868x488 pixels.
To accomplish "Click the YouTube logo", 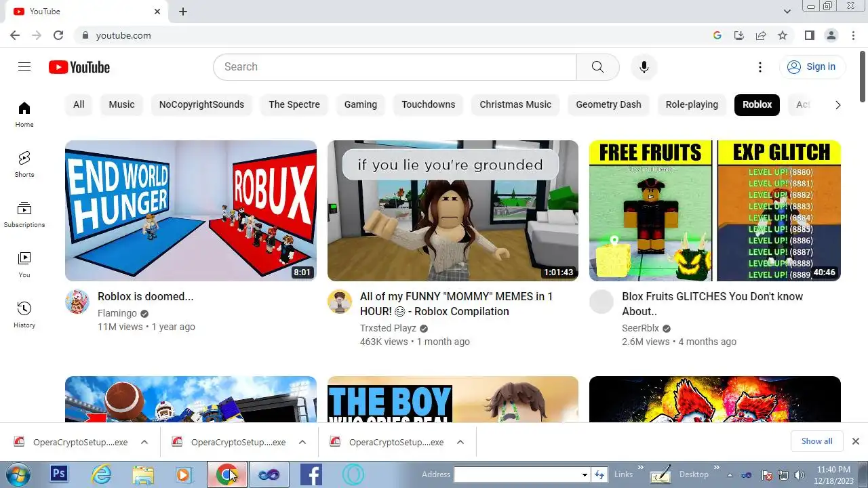I will coord(79,67).
